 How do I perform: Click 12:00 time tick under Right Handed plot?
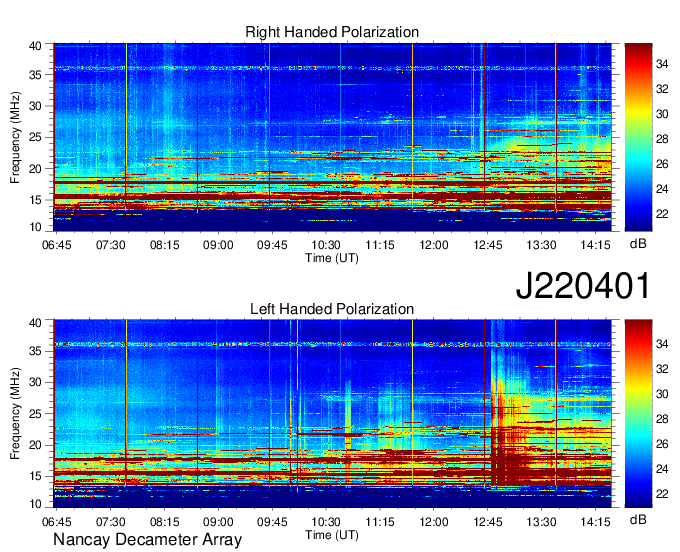click(x=434, y=245)
